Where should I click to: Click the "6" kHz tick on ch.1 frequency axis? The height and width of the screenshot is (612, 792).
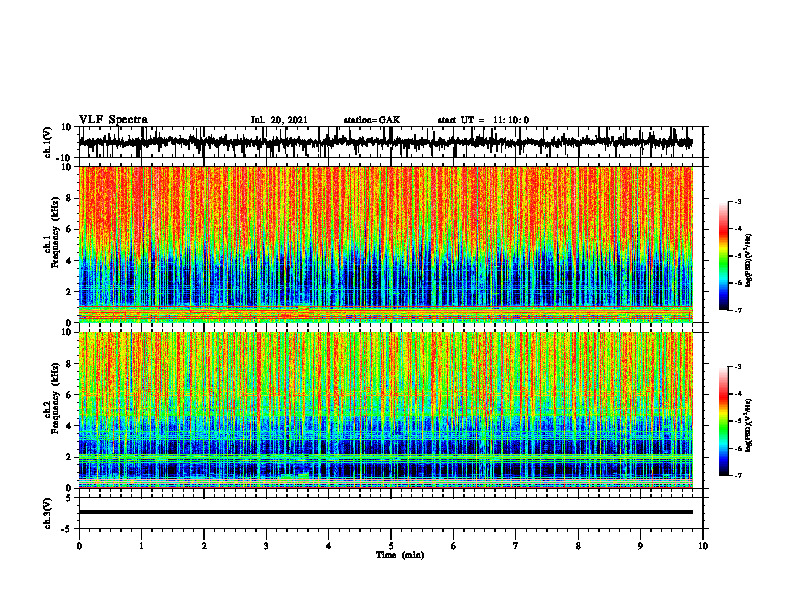tap(70, 230)
